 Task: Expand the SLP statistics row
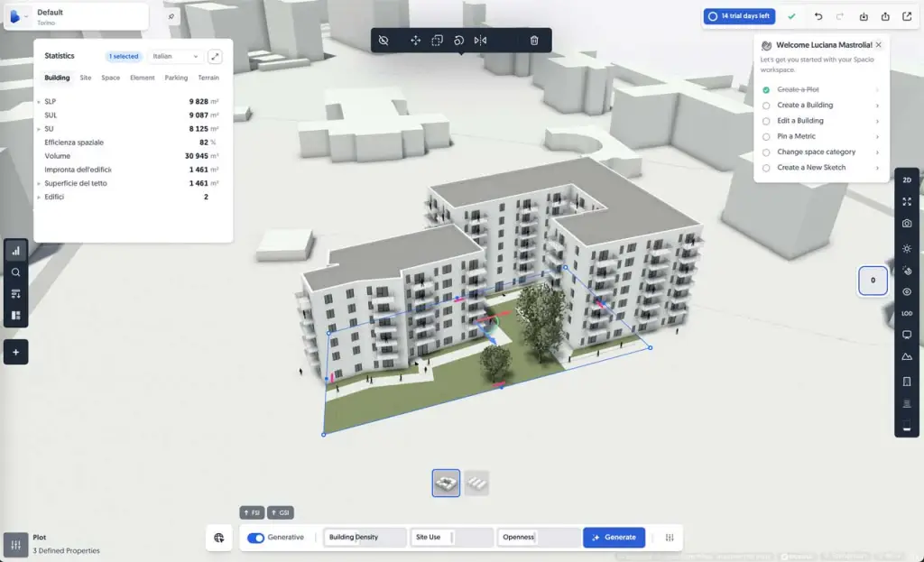pos(40,101)
